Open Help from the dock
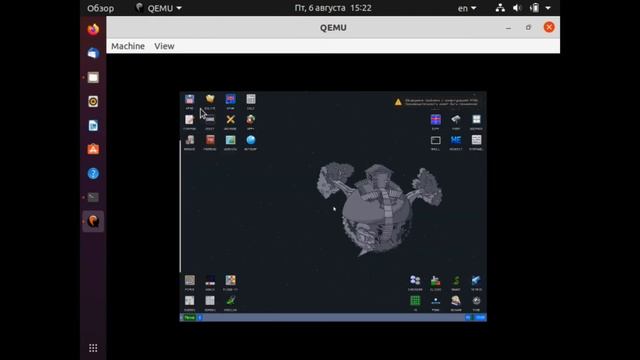This screenshot has width=640, height=360. (93, 173)
